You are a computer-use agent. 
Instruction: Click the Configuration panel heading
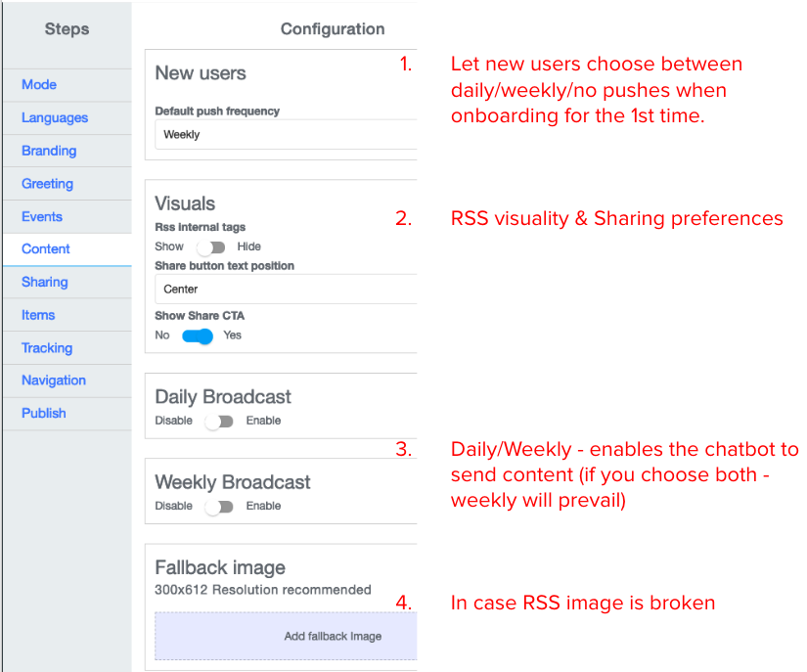(x=333, y=29)
